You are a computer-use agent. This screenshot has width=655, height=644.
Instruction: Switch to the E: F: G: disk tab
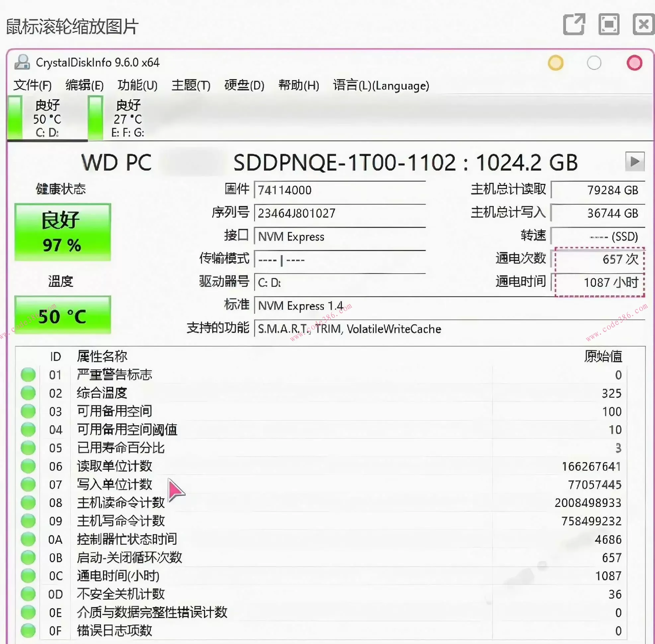click(x=127, y=119)
